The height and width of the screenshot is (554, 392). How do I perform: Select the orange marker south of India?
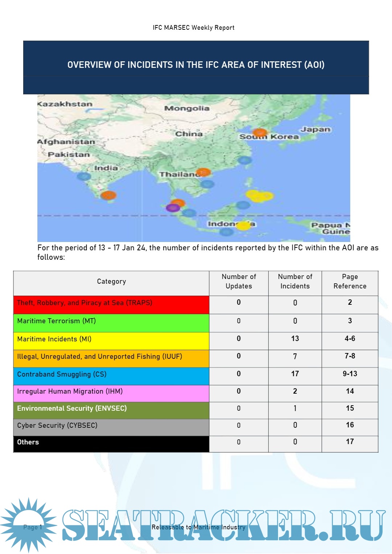click(x=108, y=196)
